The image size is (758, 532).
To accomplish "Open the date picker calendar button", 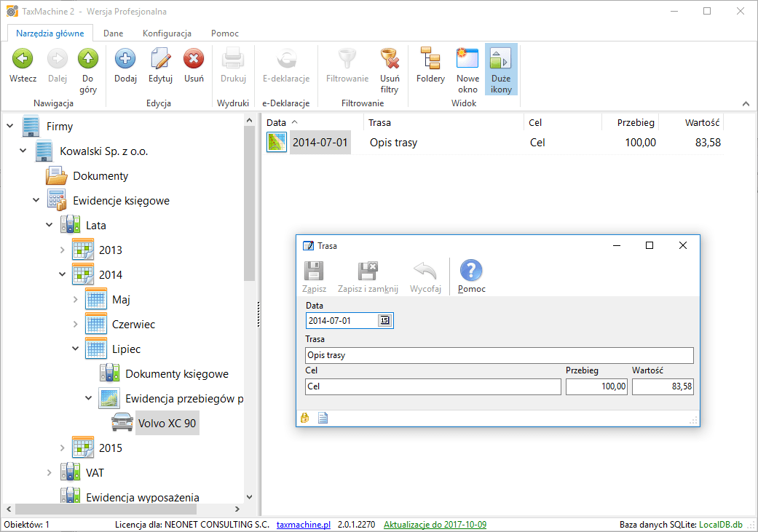I will tap(384, 321).
